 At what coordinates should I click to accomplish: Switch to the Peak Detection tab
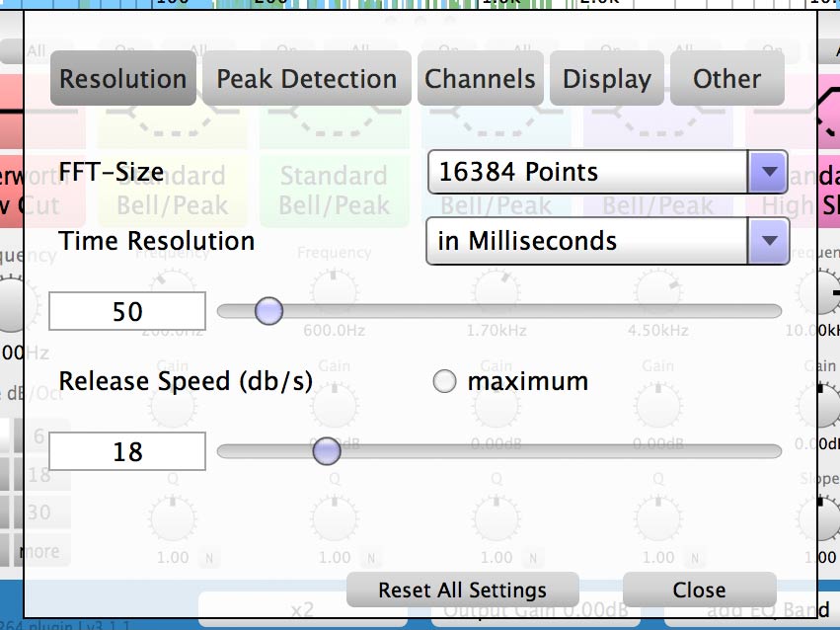[306, 79]
